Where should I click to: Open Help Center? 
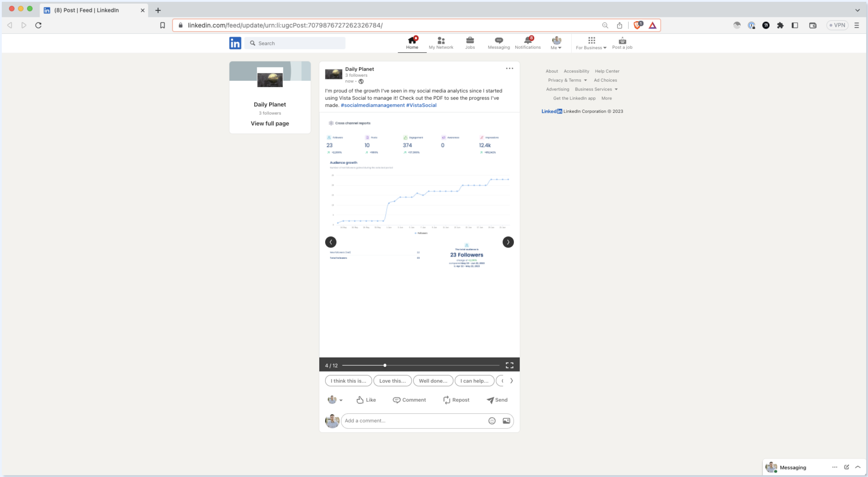coord(607,71)
